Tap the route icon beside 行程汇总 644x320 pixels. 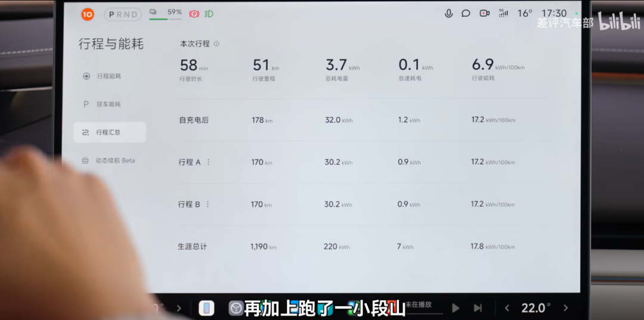[85, 132]
